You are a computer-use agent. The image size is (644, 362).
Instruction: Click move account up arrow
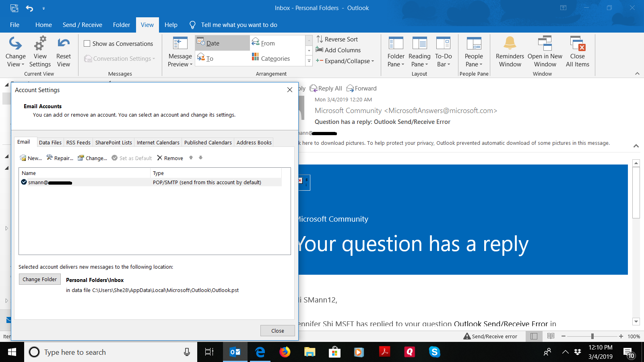(191, 158)
